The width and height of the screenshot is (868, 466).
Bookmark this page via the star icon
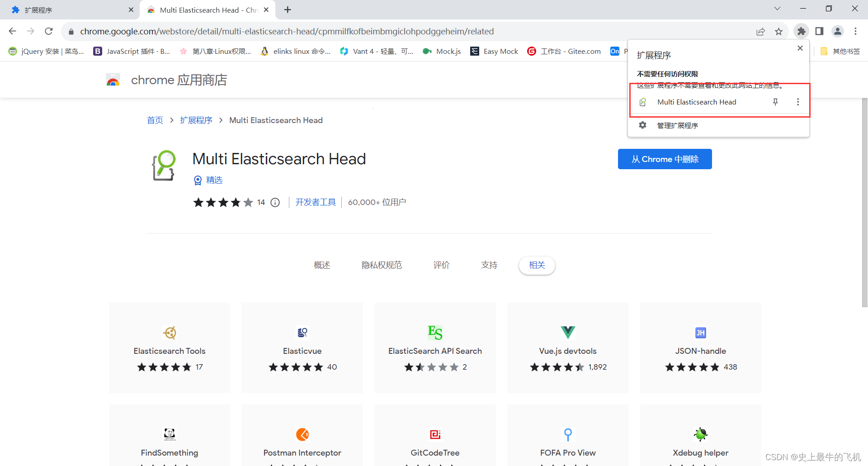click(778, 31)
